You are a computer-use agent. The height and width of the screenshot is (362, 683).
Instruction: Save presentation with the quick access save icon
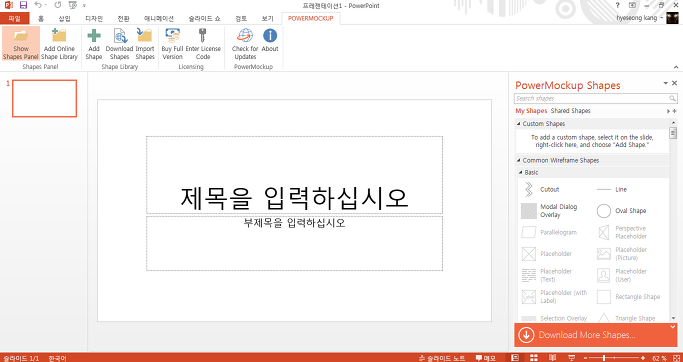point(24,5)
